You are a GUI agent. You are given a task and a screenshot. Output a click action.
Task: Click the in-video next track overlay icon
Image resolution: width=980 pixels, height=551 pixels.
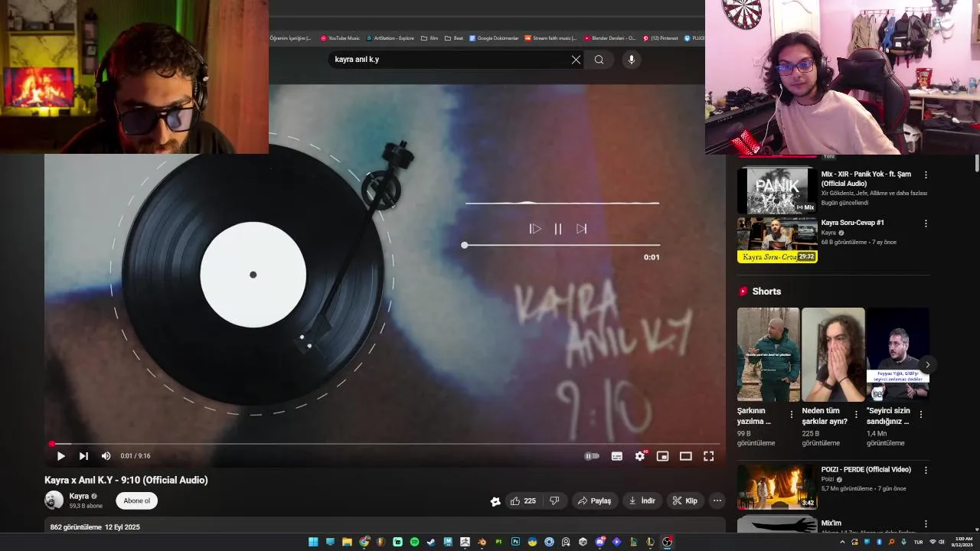581,229
